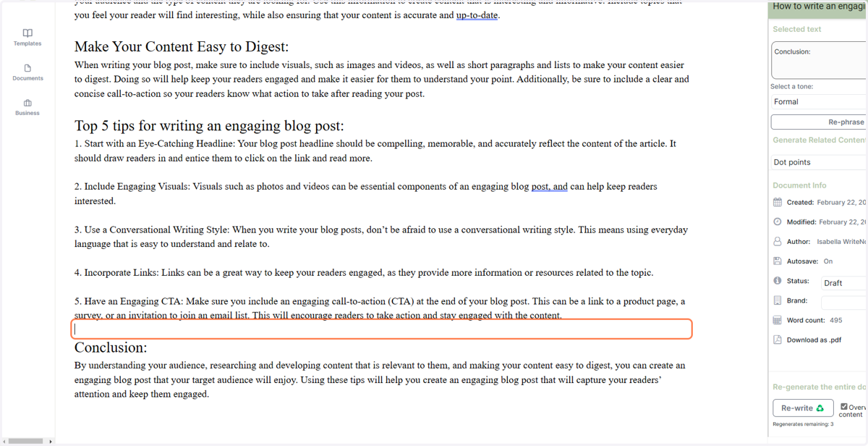Click the Re-phrase button
This screenshot has width=868, height=446.
coord(819,122)
